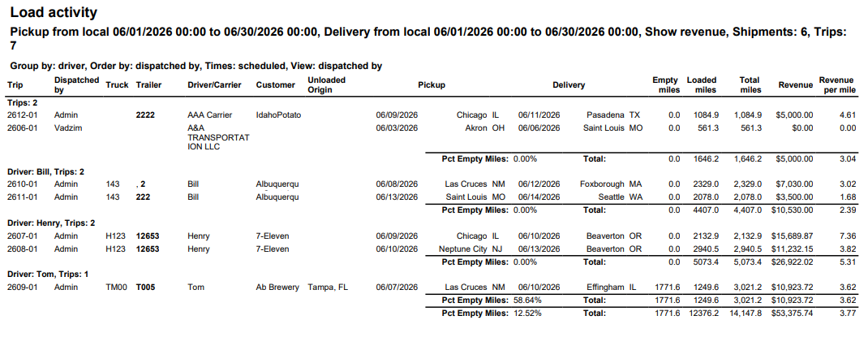Click the Revenue per mile column header

click(837, 84)
